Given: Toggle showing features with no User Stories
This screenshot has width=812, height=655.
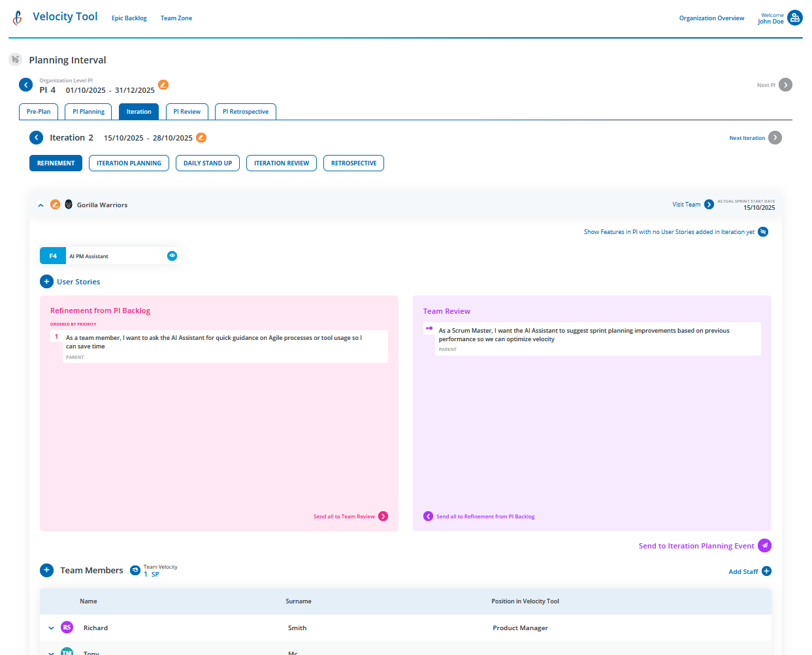Looking at the screenshot, I should (763, 232).
